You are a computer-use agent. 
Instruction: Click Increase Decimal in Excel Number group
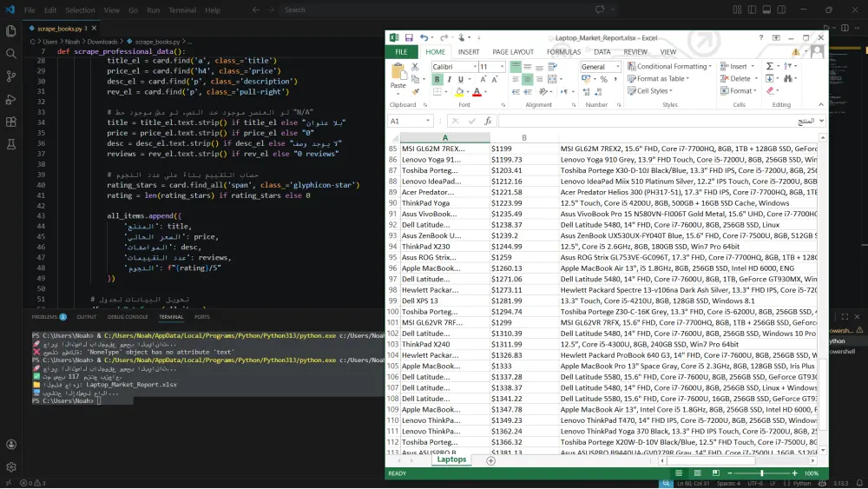[586, 92]
